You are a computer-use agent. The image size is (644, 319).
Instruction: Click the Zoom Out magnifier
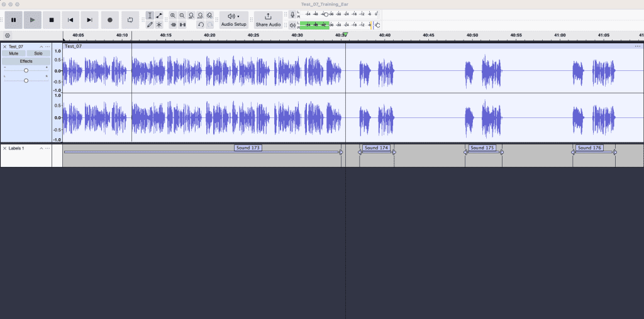[182, 15]
